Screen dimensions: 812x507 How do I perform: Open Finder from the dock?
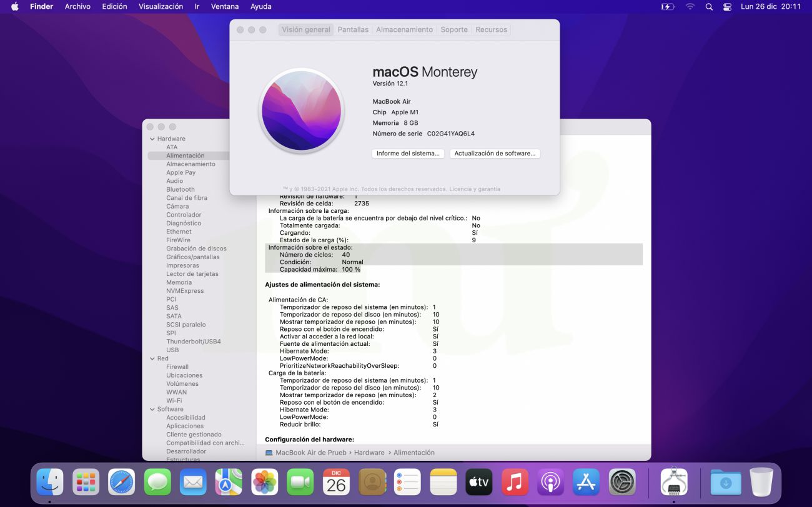coord(50,482)
